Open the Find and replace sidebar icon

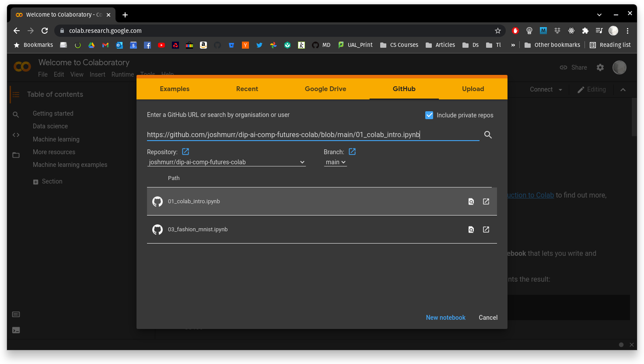(16, 115)
